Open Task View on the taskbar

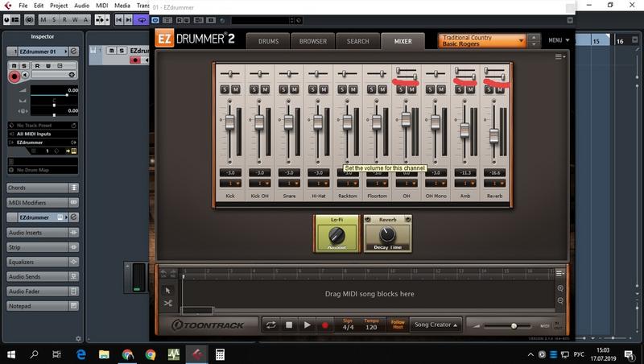click(x=56, y=354)
